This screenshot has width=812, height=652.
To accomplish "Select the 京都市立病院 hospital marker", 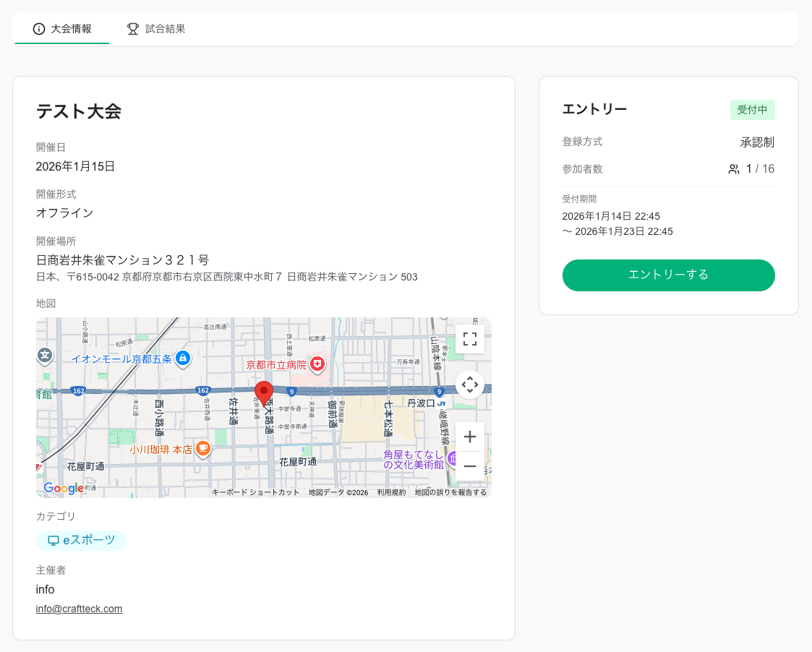I will (x=317, y=364).
